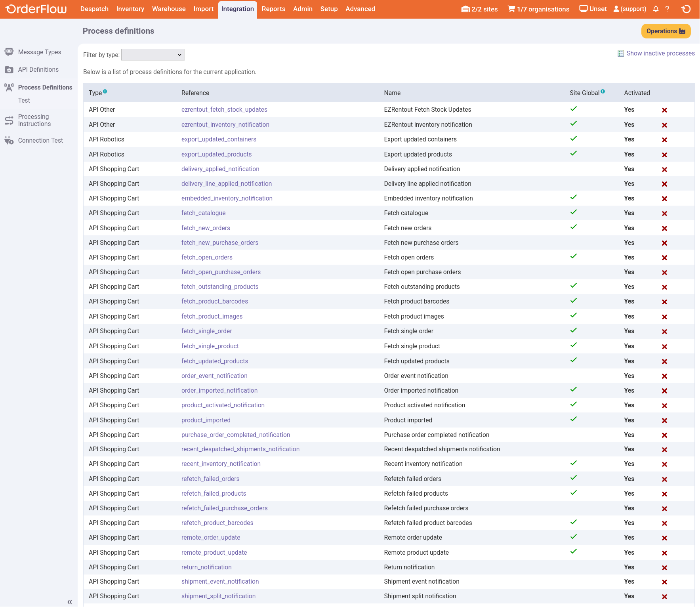Open the 2/2 sites selector
This screenshot has height=607, width=700.
[x=479, y=9]
